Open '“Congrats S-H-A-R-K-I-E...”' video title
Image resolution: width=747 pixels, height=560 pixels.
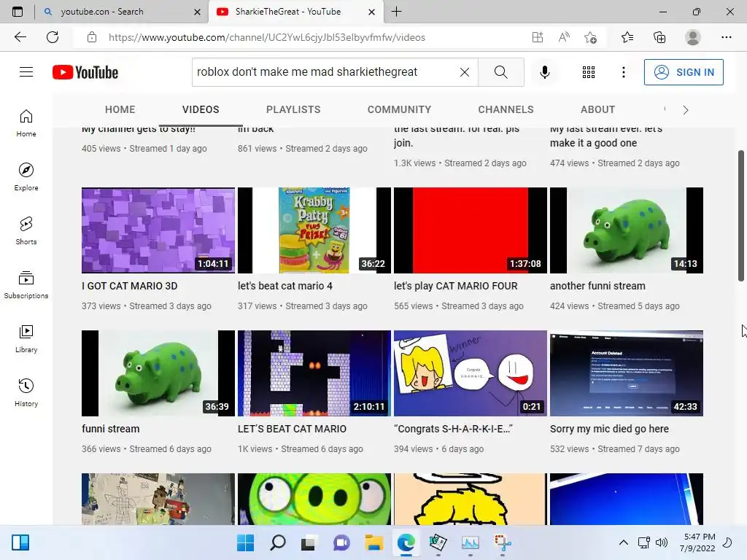454,429
